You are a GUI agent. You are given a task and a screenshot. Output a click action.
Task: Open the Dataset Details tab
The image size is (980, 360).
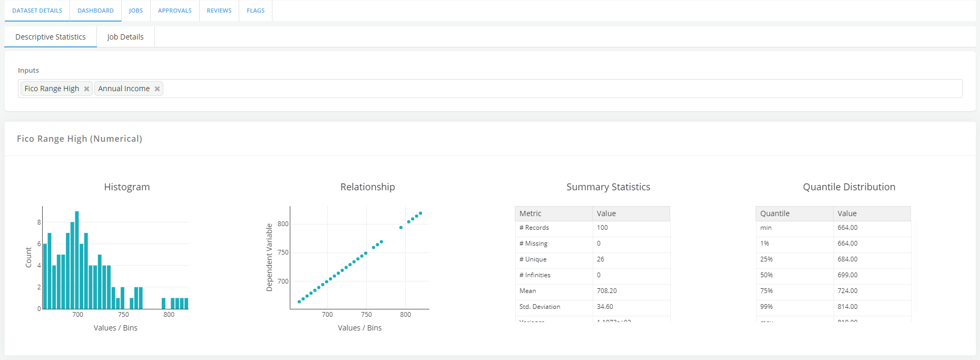(37, 11)
